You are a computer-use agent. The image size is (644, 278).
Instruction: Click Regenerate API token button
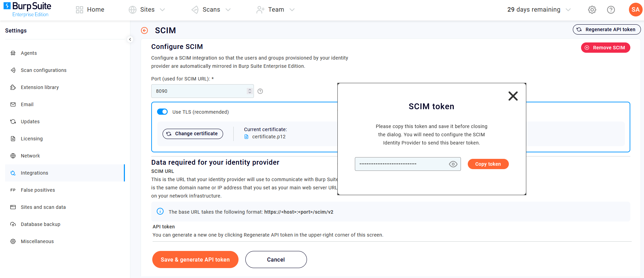click(607, 29)
